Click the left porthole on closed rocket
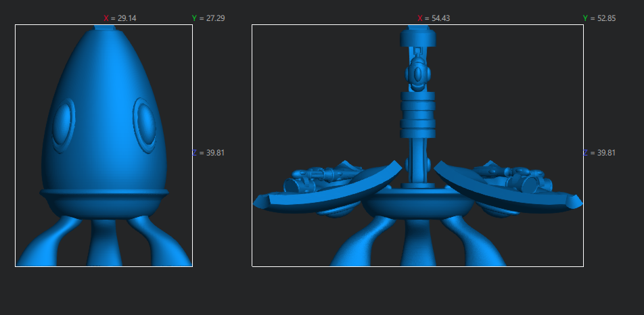This screenshot has width=644, height=315. [x=63, y=125]
